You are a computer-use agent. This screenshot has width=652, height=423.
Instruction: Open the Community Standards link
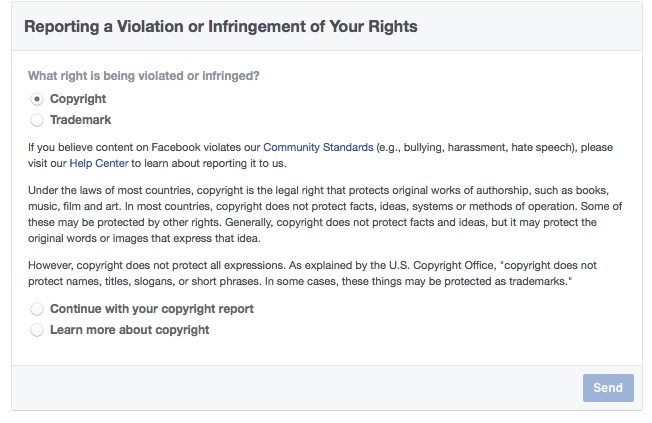coord(317,147)
